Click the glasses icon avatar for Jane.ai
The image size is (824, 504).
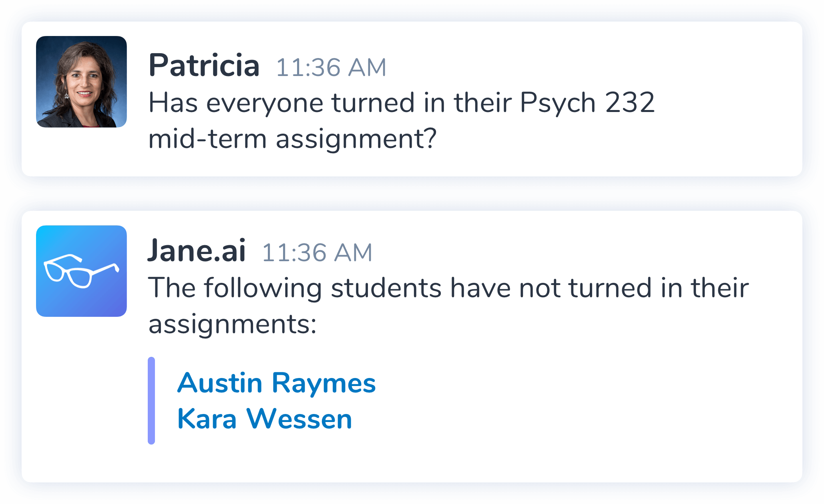pyautogui.click(x=81, y=271)
